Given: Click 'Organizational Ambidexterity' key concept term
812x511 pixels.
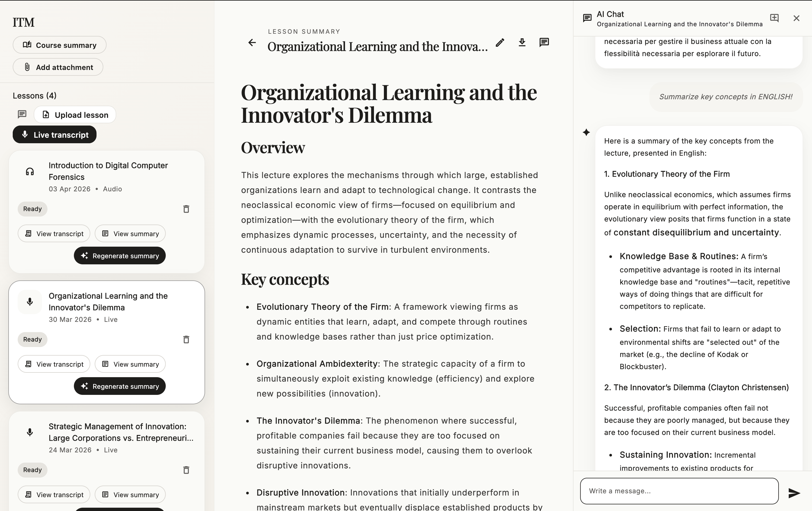Looking at the screenshot, I should [x=317, y=364].
